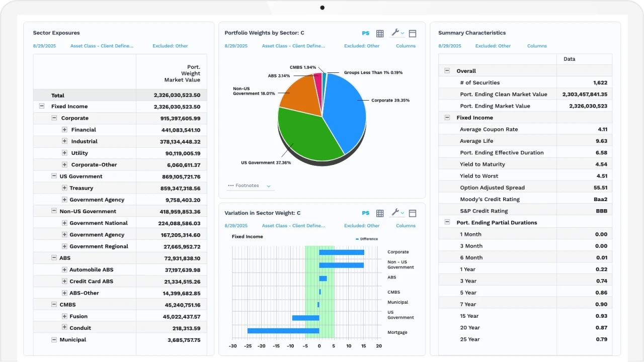Maximize window icon in Portfolio Weights by Sector panel
644x362 pixels.
click(413, 33)
